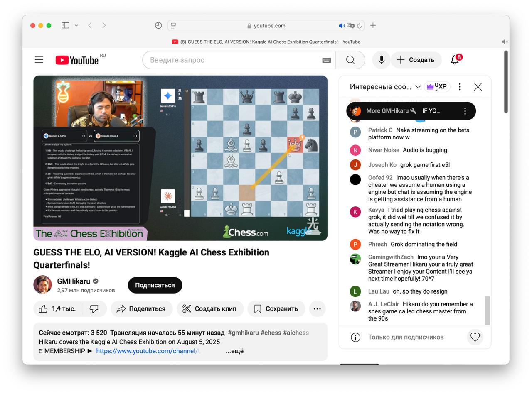This screenshot has height=394, width=532.
Task: Open Phresh's chat avatar
Action: pos(355,245)
